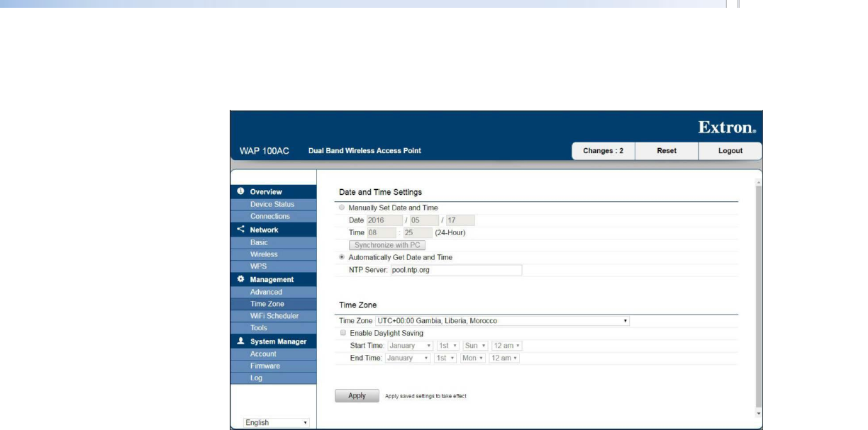Select Automatically Get Date and Time radio
This screenshot has height=430, width=868.
pyautogui.click(x=343, y=257)
